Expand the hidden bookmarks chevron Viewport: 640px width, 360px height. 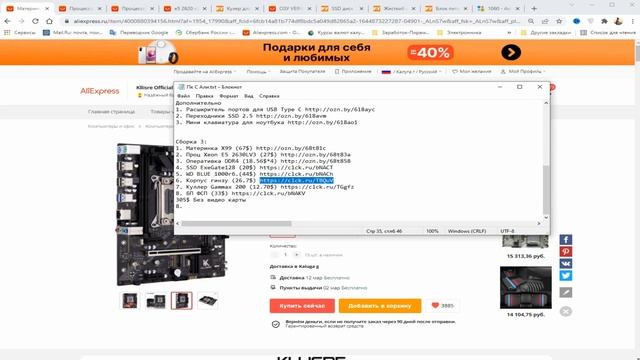click(509, 33)
